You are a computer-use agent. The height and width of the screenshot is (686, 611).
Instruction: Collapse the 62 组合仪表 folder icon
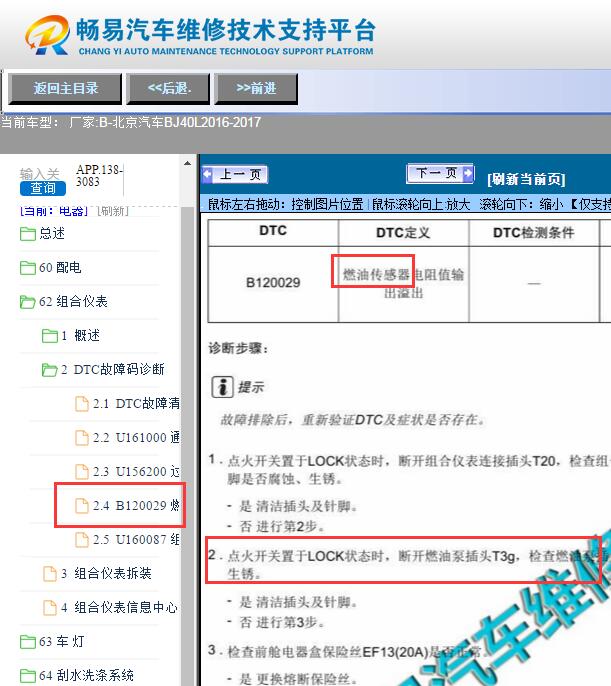(x=28, y=302)
